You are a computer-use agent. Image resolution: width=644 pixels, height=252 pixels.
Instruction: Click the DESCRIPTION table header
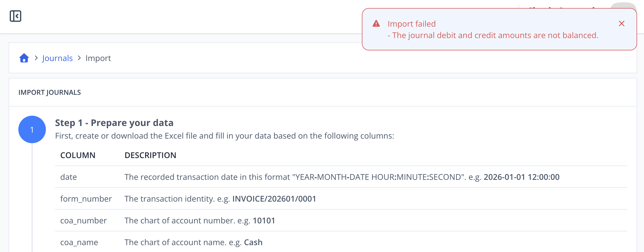pyautogui.click(x=150, y=155)
